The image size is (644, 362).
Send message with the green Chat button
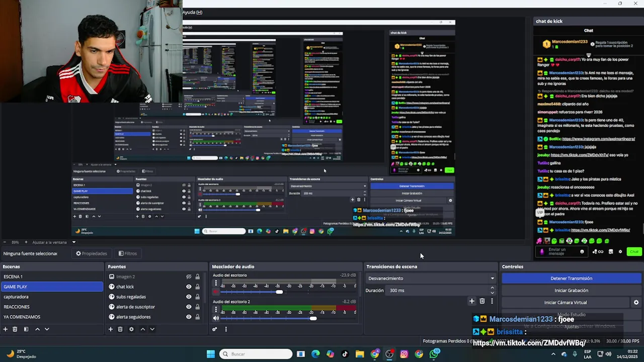point(634,252)
